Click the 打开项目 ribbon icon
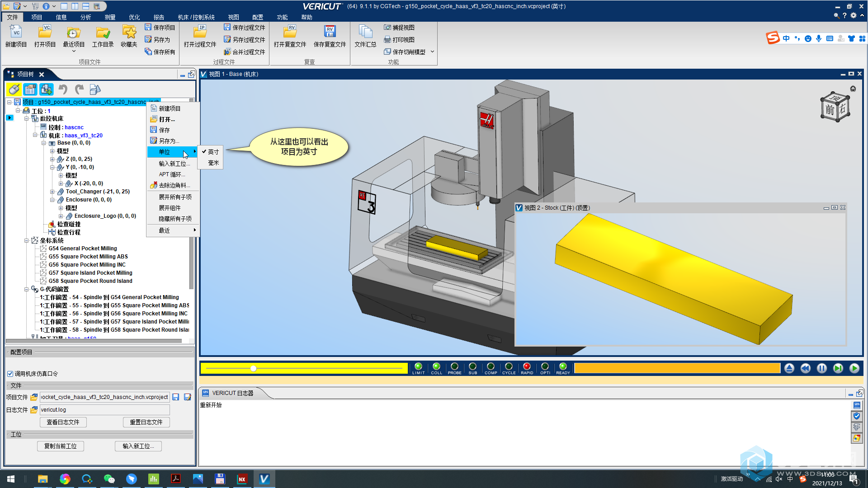 pos(45,36)
